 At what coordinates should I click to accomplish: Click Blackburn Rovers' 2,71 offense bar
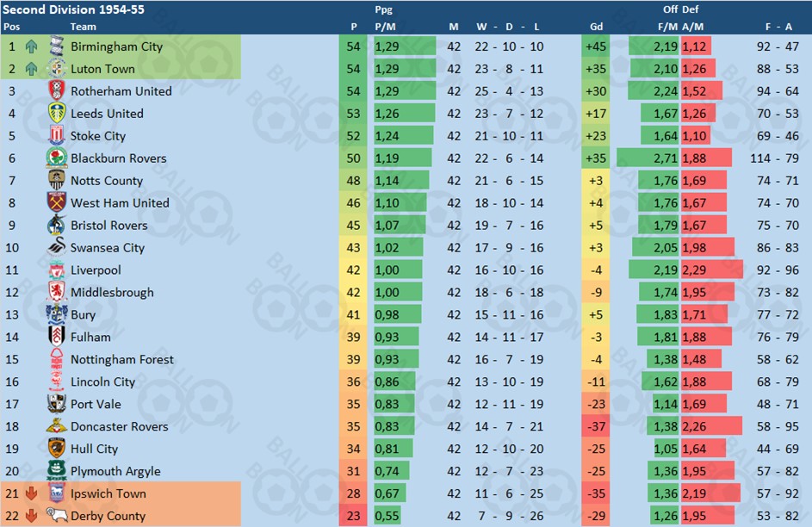pos(648,158)
